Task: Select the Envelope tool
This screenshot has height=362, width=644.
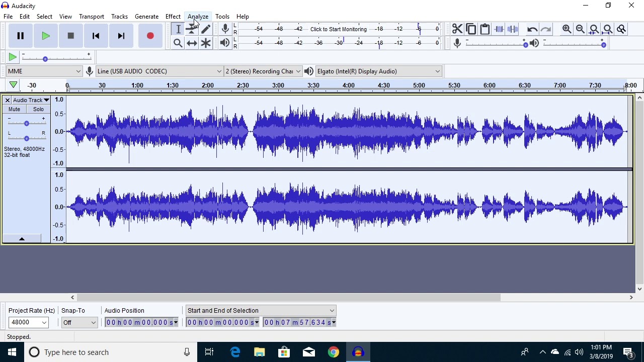Action: pyautogui.click(x=192, y=29)
